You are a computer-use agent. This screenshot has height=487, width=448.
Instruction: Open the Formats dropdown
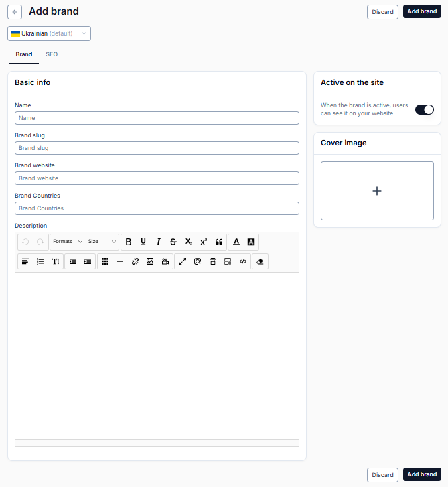pos(68,242)
